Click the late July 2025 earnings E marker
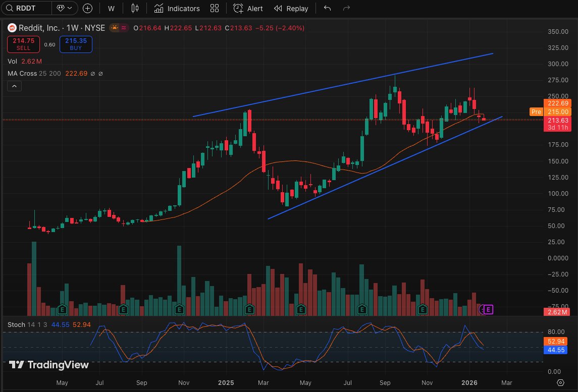578x392 pixels. [362, 309]
